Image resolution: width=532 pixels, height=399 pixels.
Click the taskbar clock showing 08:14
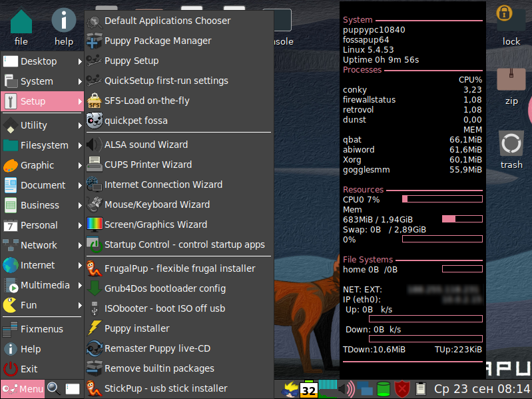point(482,389)
